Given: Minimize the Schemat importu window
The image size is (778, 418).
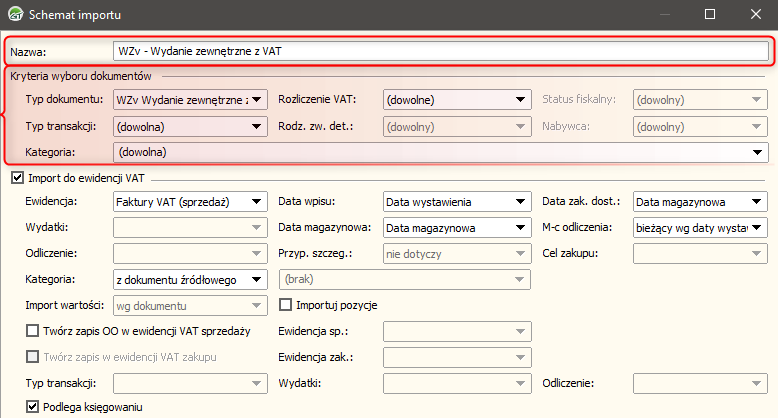Looking at the screenshot, I should [664, 14].
